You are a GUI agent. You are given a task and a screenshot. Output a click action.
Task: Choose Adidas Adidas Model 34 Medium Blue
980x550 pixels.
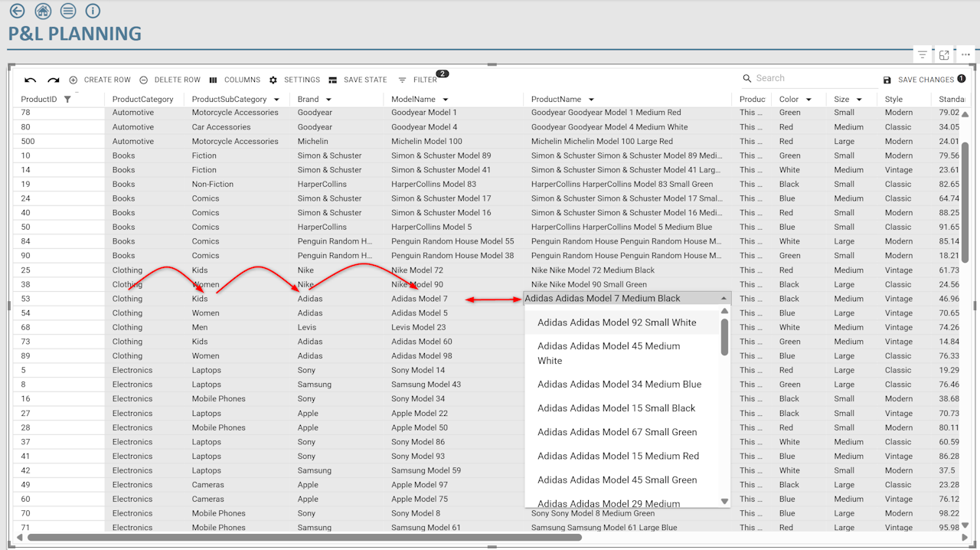(619, 385)
